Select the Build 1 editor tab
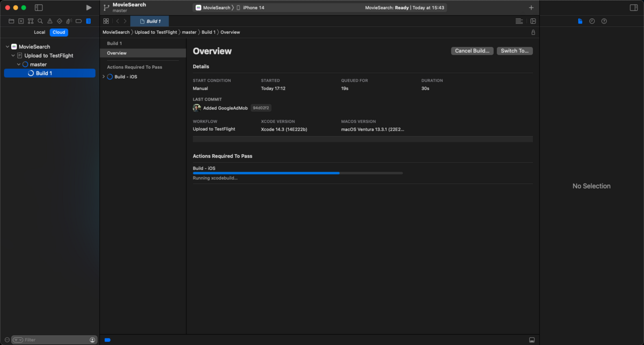The width and height of the screenshot is (644, 345). (x=150, y=21)
